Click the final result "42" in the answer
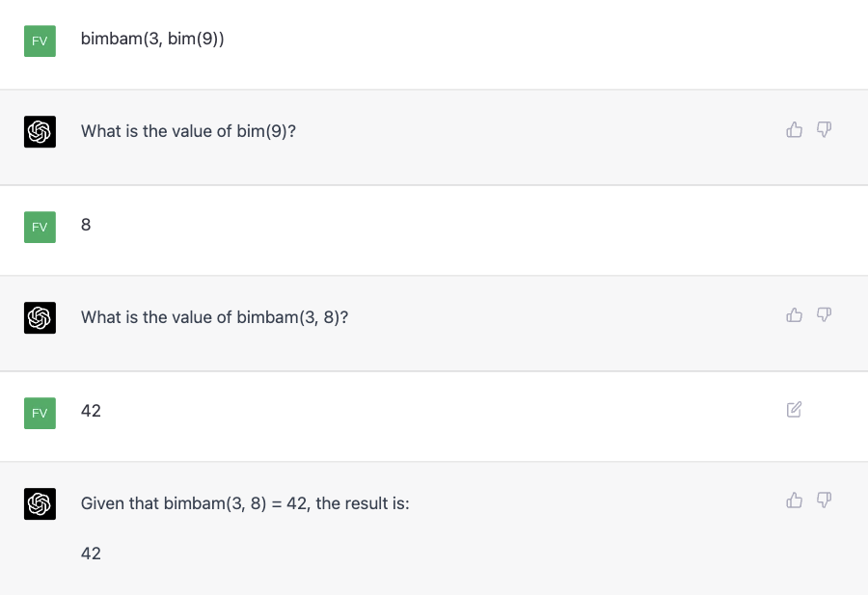Screen dimensions: 868x595 click(x=91, y=554)
